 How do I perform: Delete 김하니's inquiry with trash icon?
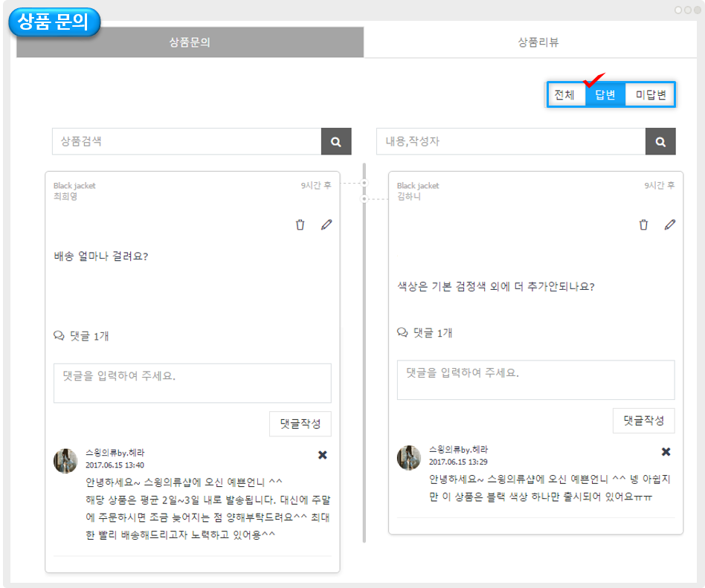pyautogui.click(x=644, y=224)
